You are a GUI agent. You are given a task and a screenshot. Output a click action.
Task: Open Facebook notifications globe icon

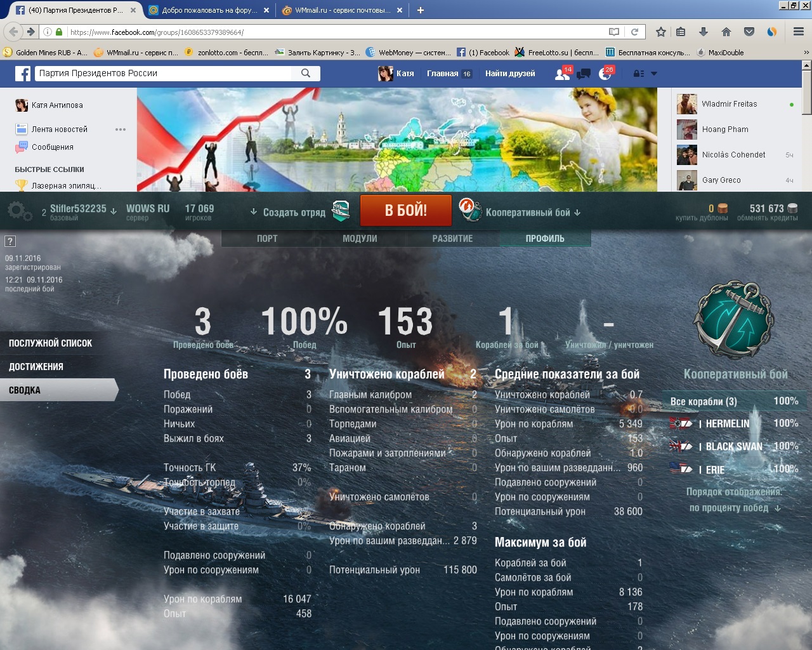[605, 74]
